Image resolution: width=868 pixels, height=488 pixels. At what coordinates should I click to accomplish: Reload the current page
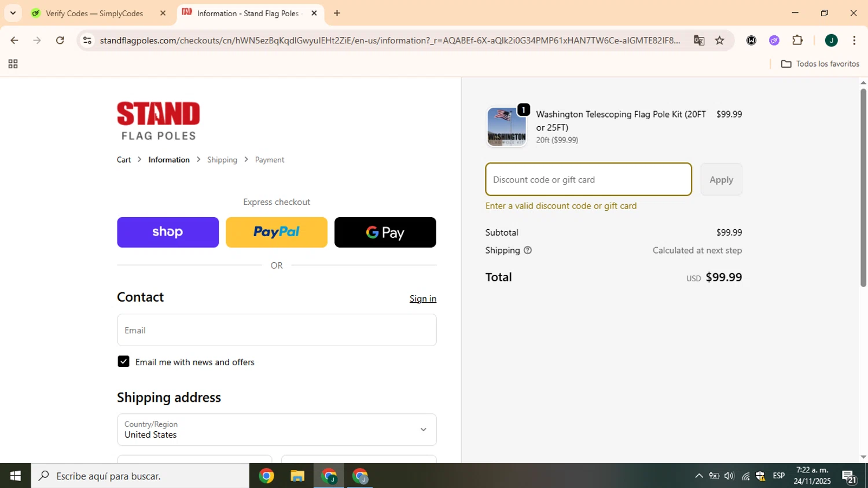tap(60, 41)
